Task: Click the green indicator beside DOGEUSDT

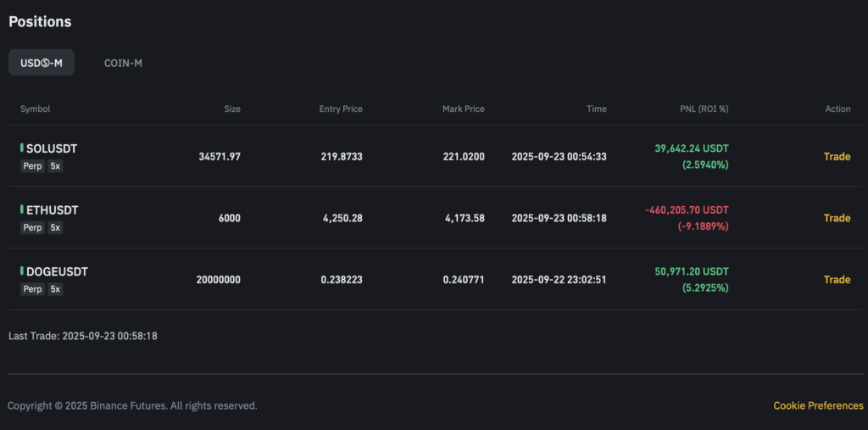Action: 22,271
